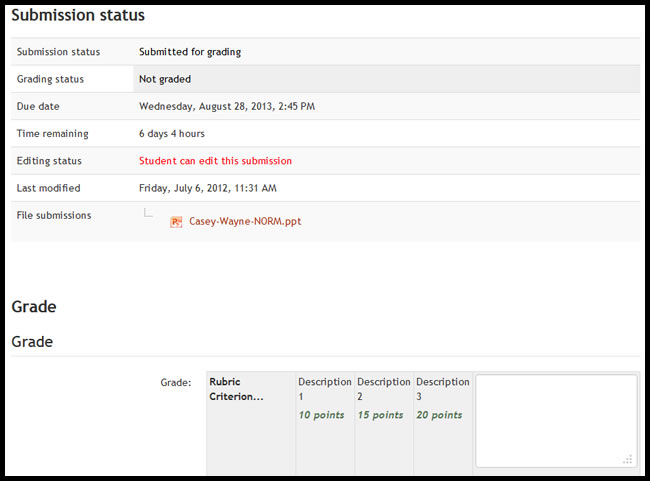
Task: Select the Description 3 rubric level, 20 points
Action: (443, 423)
